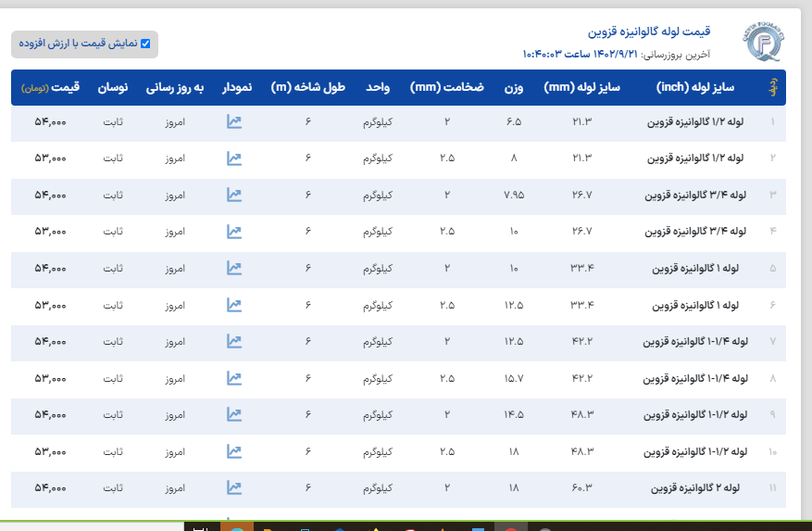The image size is (812, 531).
Task: Toggle the 'نمایش قیمت با ارزش افزوده' checkbox
Action: click(x=145, y=44)
